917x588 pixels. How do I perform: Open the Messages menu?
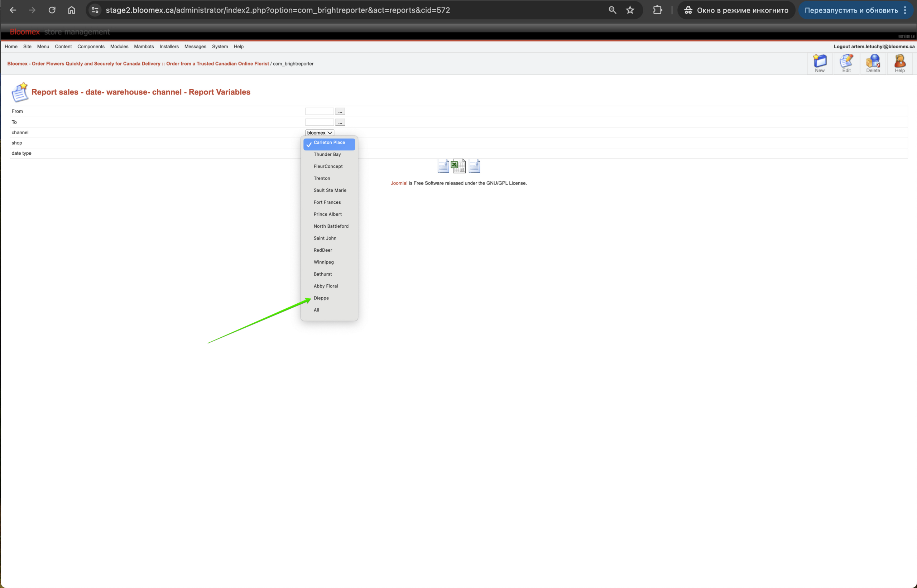tap(195, 47)
